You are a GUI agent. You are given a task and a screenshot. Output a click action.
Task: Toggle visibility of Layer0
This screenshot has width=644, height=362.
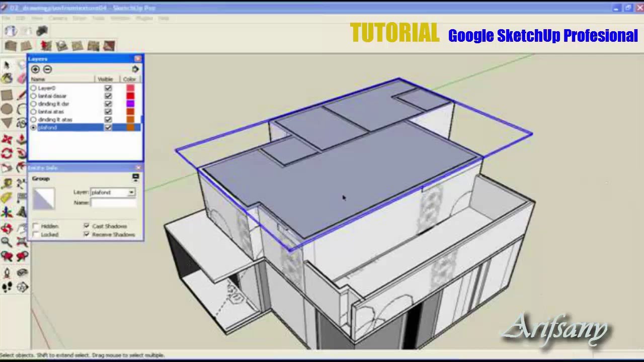point(108,88)
